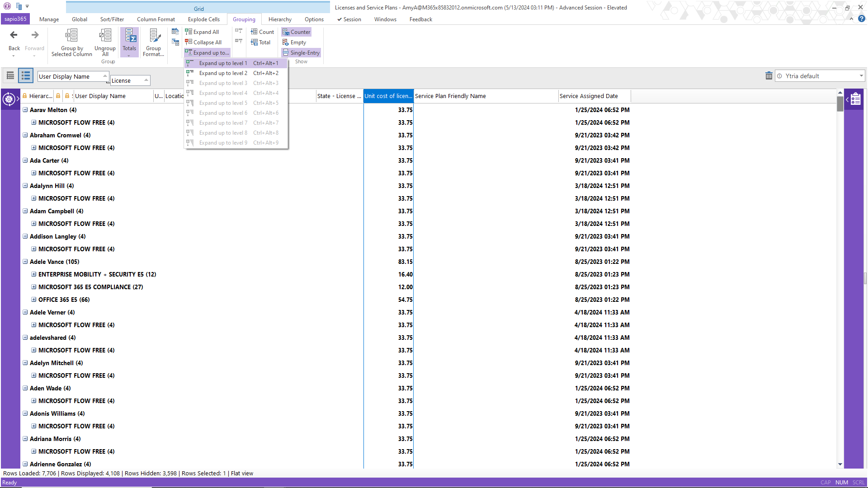Select Expand up to level 1
The height and width of the screenshot is (488, 868).
click(236, 63)
